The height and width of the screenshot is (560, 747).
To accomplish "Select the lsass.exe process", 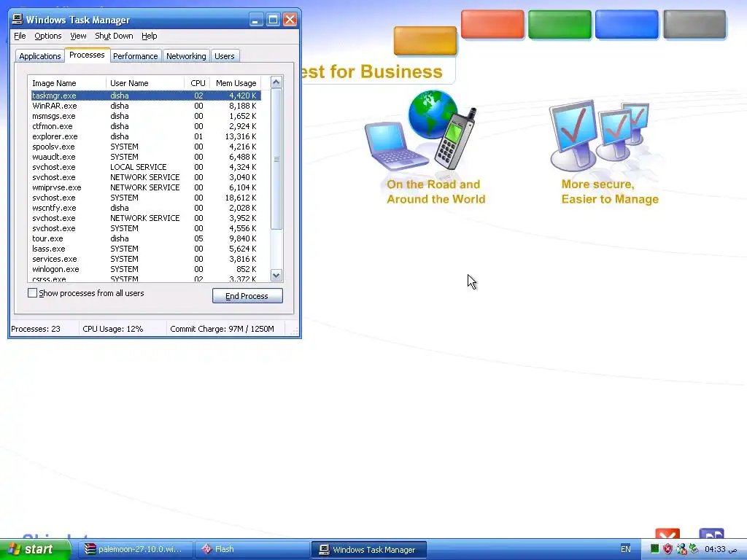I will [x=146, y=249].
